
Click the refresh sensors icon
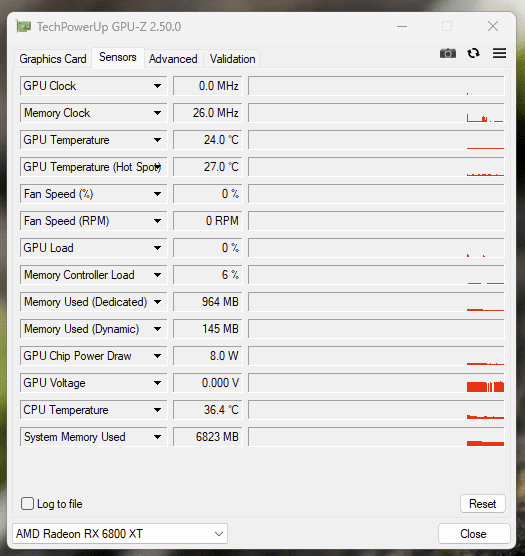473,54
